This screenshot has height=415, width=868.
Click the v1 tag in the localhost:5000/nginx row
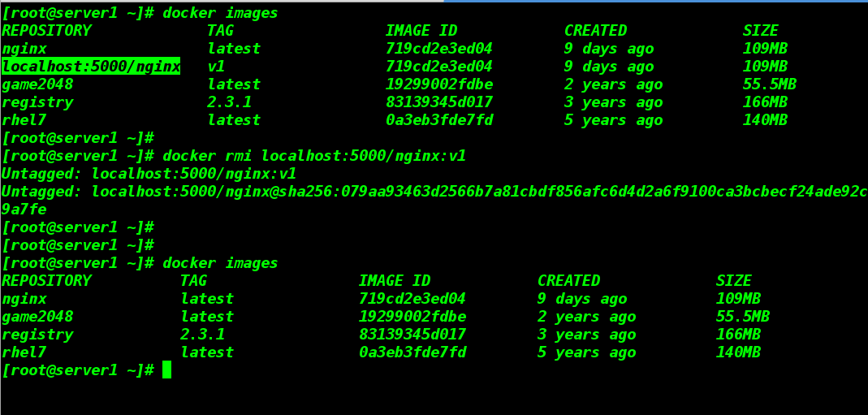click(216, 67)
